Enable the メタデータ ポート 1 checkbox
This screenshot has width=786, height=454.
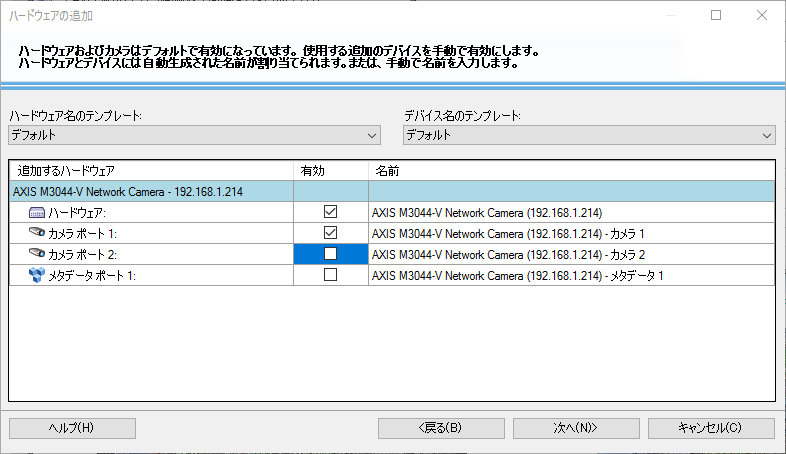coord(330,275)
